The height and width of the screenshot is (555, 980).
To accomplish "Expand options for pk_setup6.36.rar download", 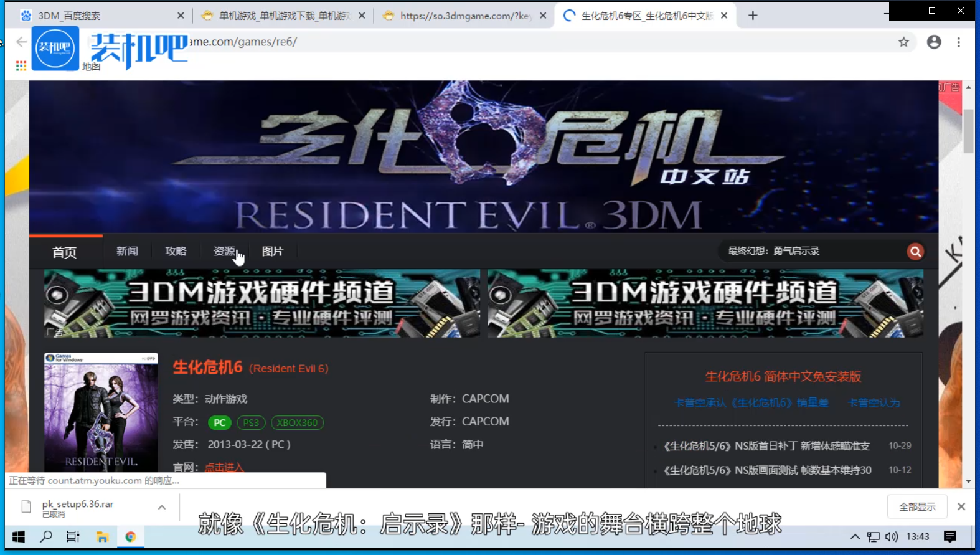I will pos(162,507).
